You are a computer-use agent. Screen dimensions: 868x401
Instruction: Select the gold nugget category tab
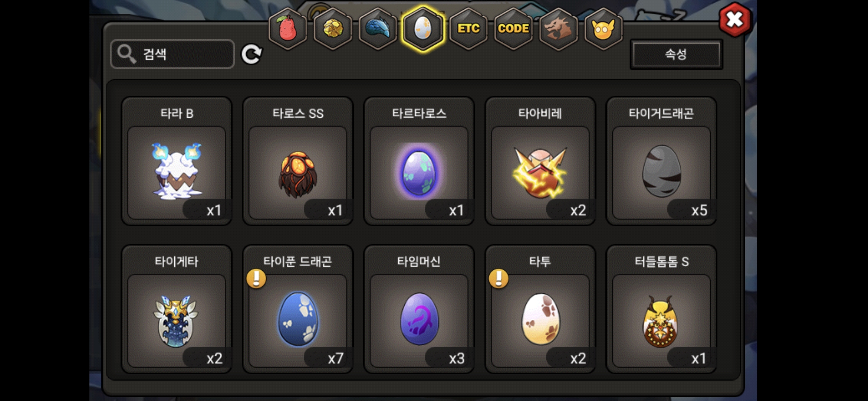(x=333, y=29)
